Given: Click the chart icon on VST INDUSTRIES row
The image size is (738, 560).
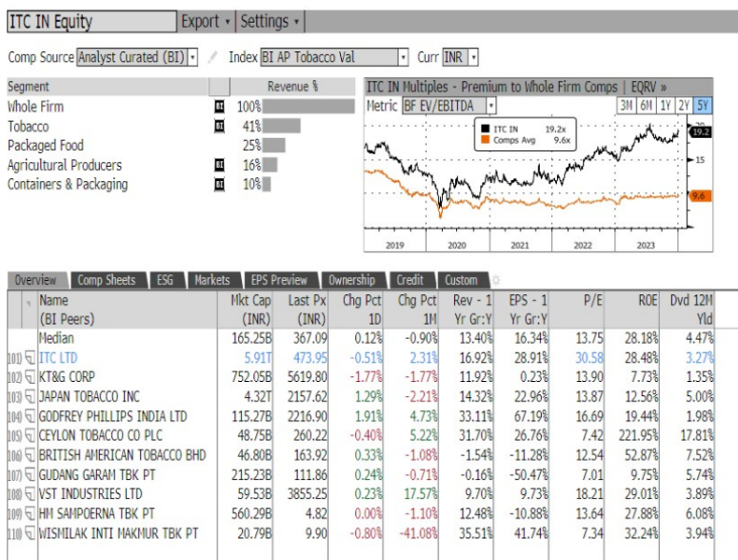Looking at the screenshot, I should coord(30,494).
